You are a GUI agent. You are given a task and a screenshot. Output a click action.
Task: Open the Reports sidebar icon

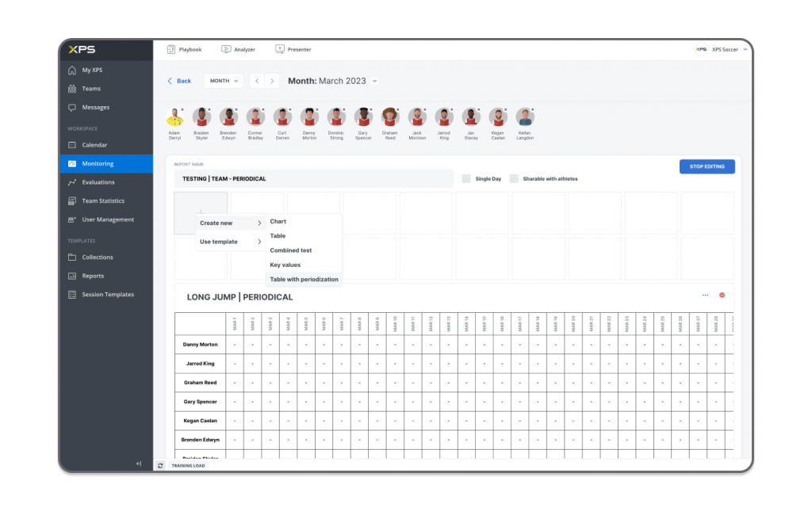[72, 276]
